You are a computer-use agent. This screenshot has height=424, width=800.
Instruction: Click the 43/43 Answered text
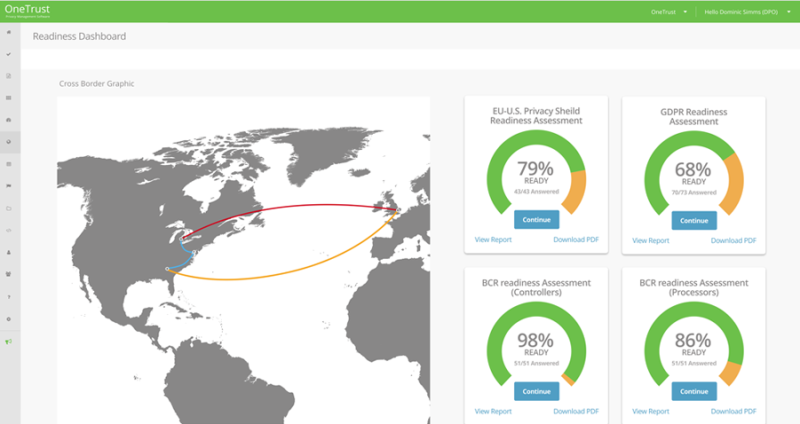pos(536,192)
